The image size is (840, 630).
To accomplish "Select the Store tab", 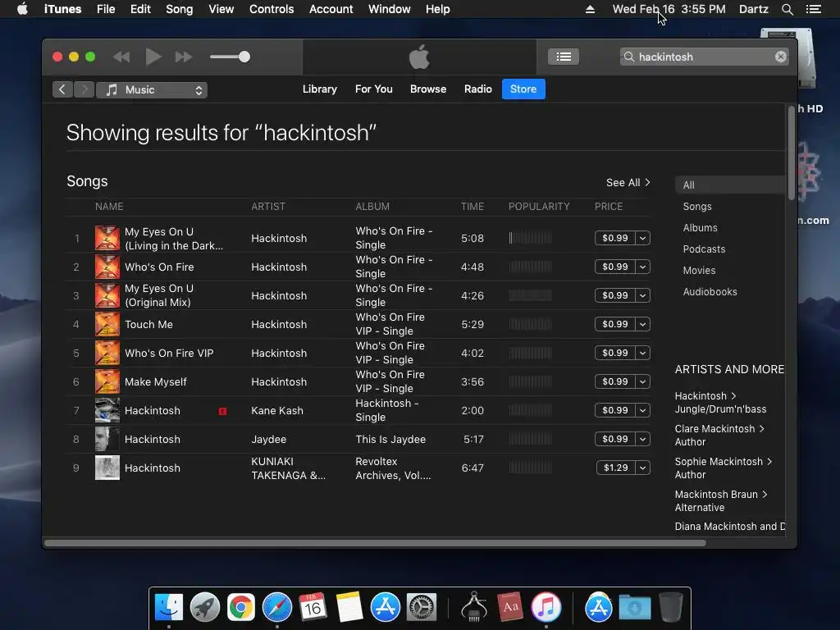I will (523, 89).
